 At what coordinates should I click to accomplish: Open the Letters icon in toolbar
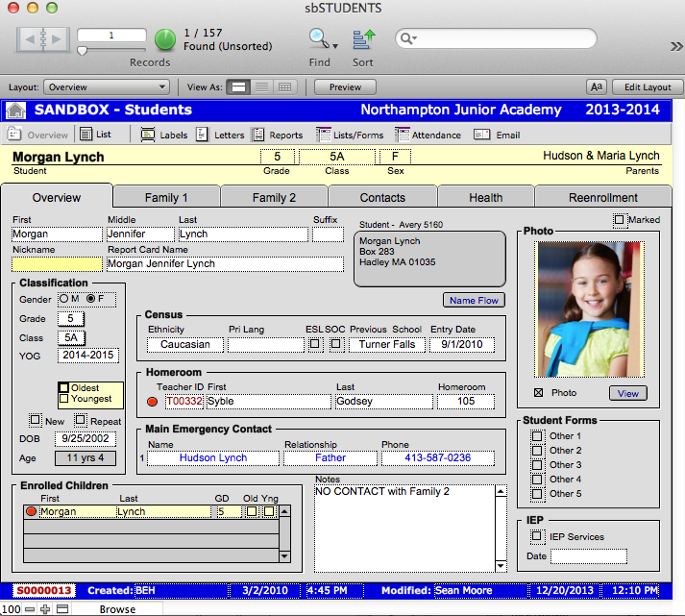(x=202, y=136)
